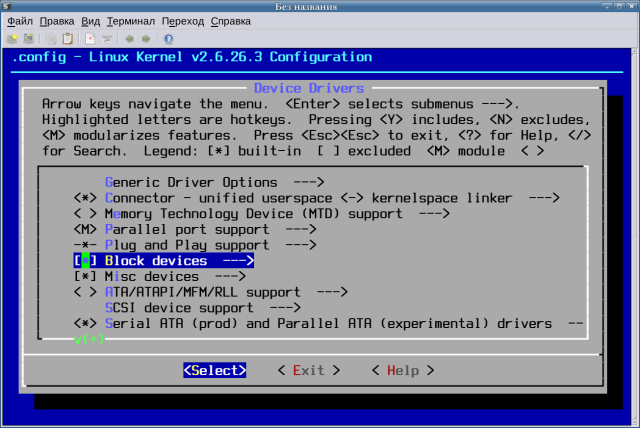Click the paste clipboard icon
Viewport: 640px width, 428px height.
[67, 39]
